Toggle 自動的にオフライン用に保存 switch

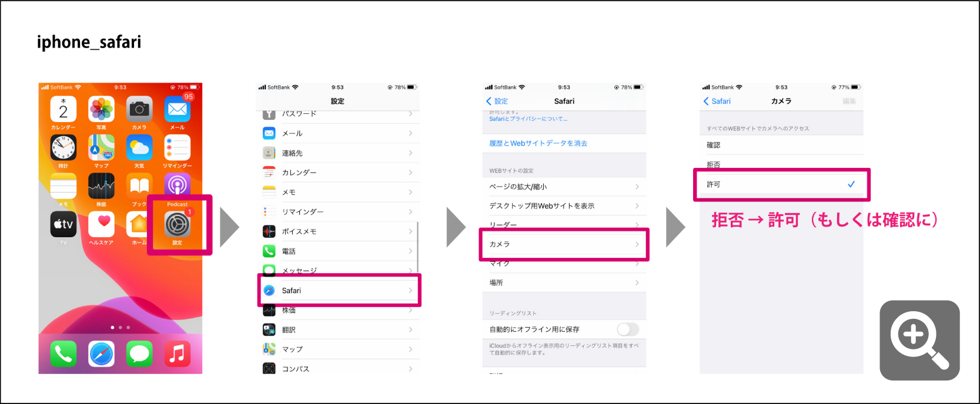click(627, 329)
